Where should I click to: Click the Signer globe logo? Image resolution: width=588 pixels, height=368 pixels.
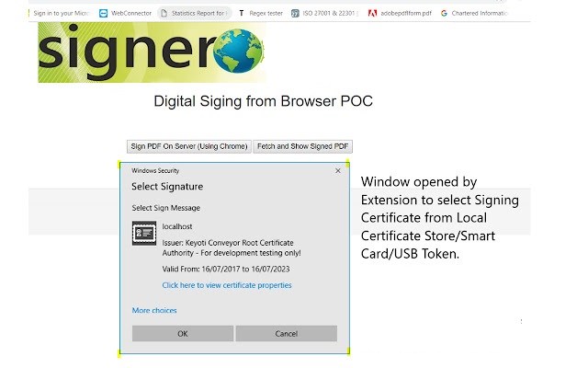pos(238,51)
